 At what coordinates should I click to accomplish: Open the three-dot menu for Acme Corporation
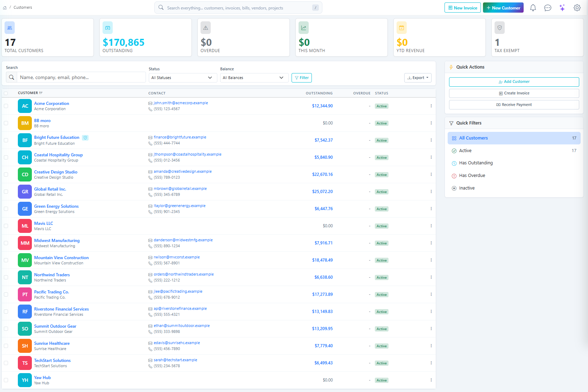tap(431, 106)
